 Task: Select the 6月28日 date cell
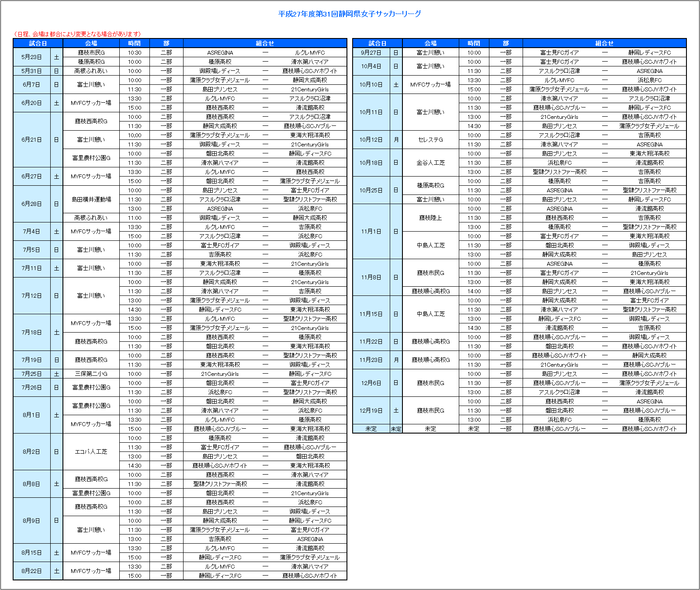(32, 204)
